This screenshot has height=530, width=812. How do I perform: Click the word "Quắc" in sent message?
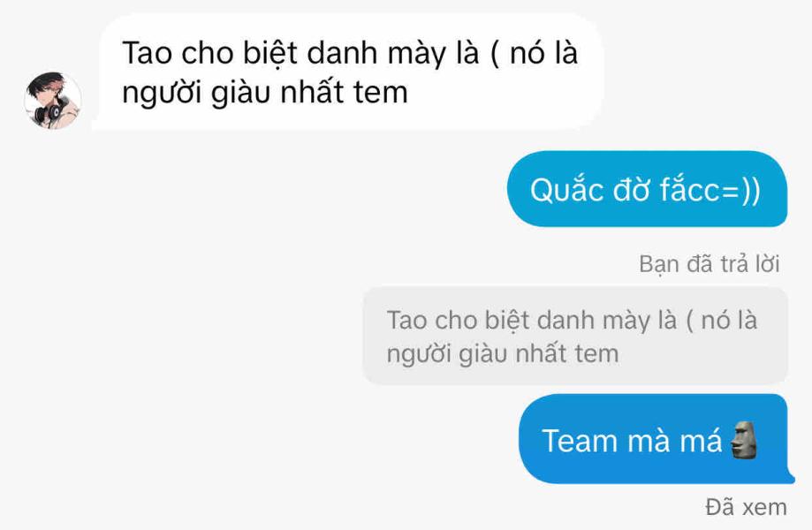click(567, 190)
